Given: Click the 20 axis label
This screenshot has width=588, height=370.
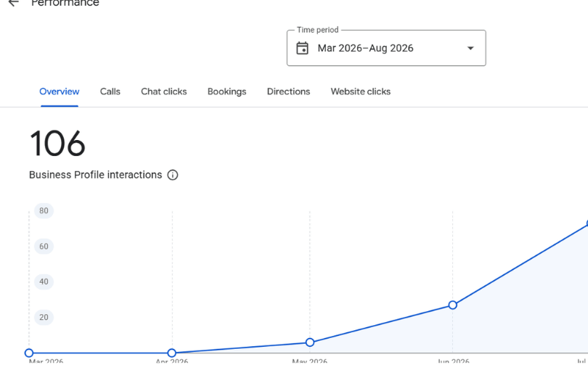Looking at the screenshot, I should [44, 317].
